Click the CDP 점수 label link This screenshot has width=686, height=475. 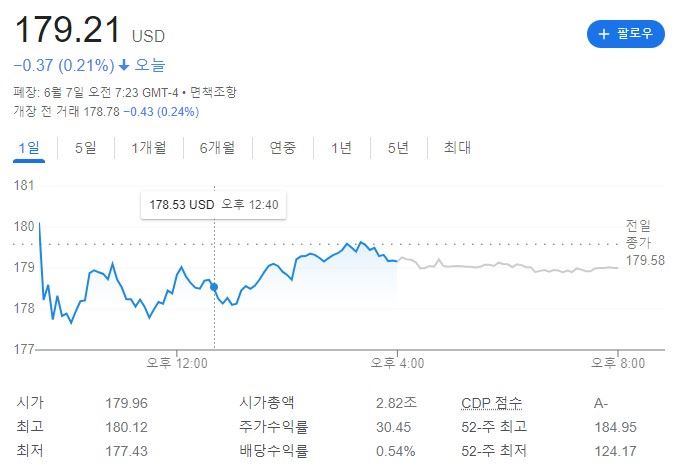pos(491,403)
